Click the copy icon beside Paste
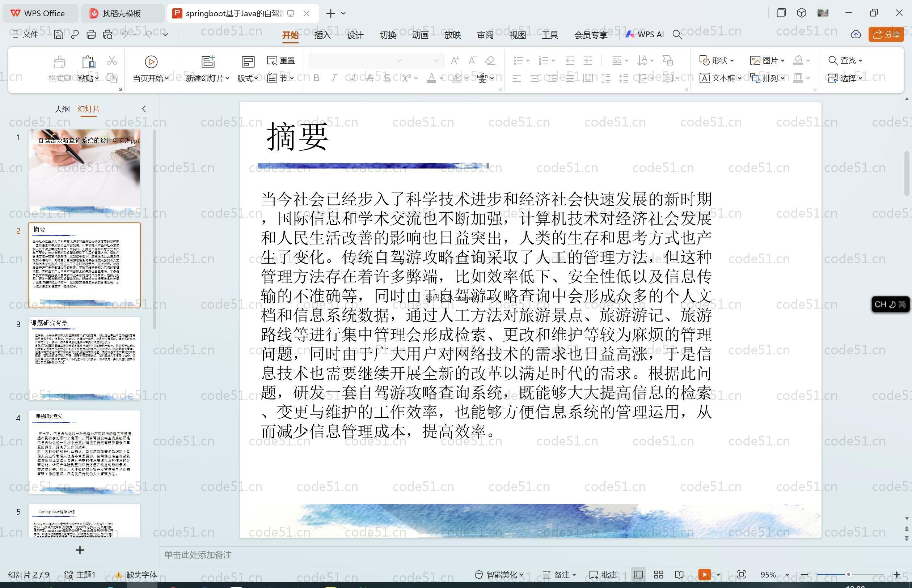Image resolution: width=912 pixels, height=588 pixels. 111,78
